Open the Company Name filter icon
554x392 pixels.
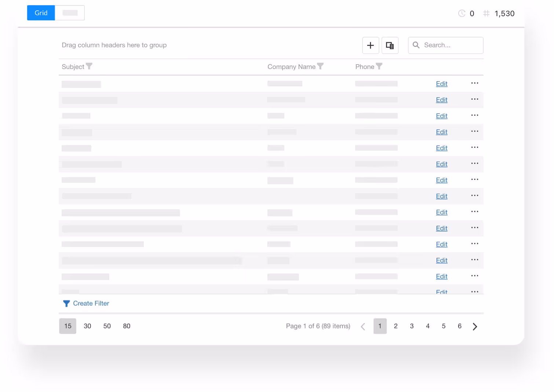[x=320, y=66]
